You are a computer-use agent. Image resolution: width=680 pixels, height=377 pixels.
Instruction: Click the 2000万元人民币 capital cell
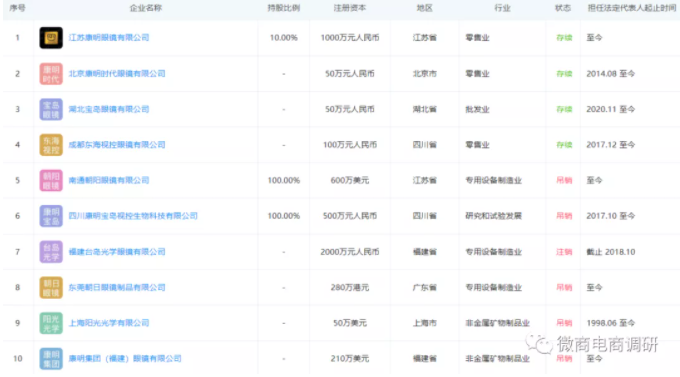350,252
